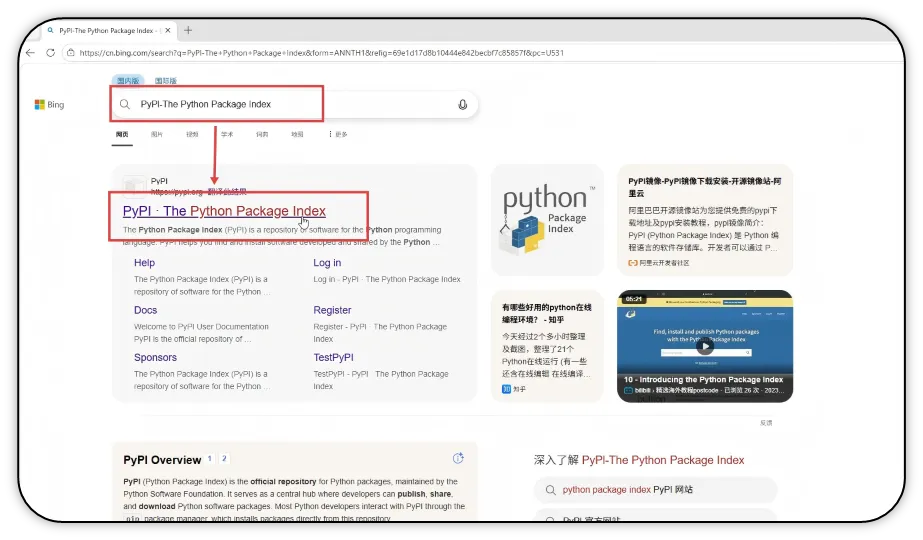Image resolution: width=923 pixels, height=540 pixels.
Task: Select the 地图 results tab
Action: [297, 135]
